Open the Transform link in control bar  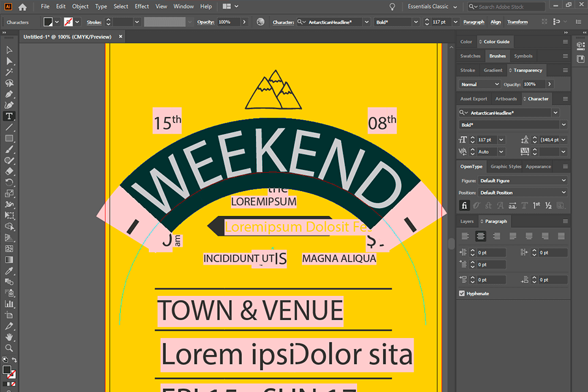(517, 22)
